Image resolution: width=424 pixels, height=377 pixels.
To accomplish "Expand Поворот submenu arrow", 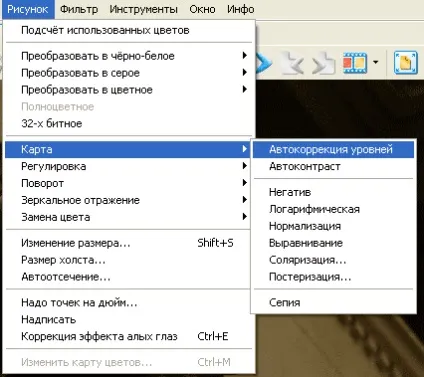I will (245, 183).
